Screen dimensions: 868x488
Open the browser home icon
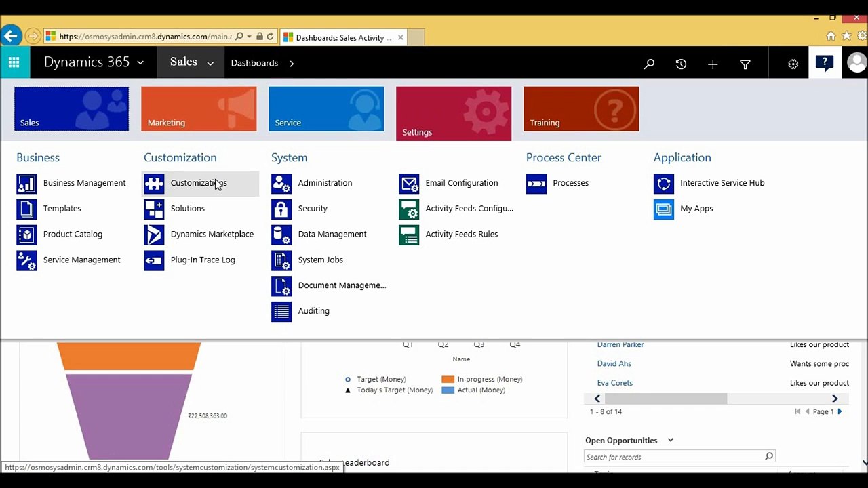point(831,36)
